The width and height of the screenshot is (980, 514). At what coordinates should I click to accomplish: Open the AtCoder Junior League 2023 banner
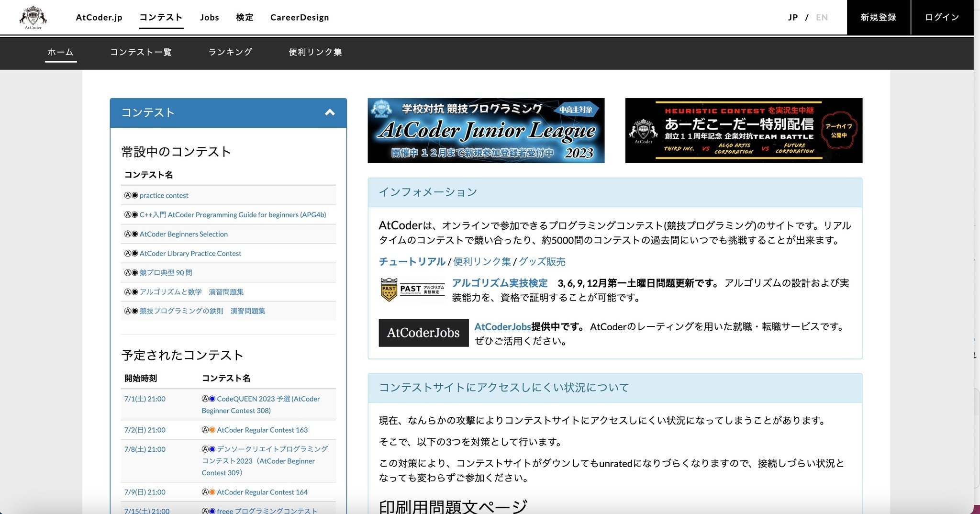486,131
